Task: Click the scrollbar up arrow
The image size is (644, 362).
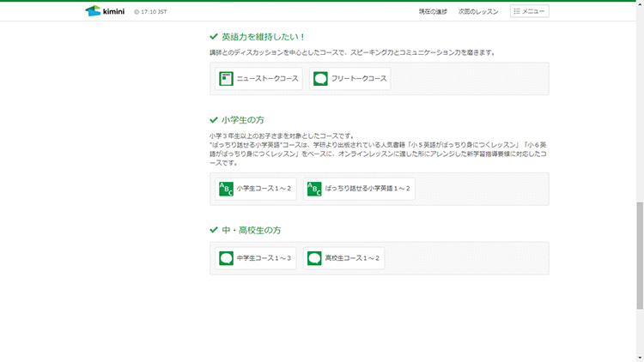Action: [639, 4]
